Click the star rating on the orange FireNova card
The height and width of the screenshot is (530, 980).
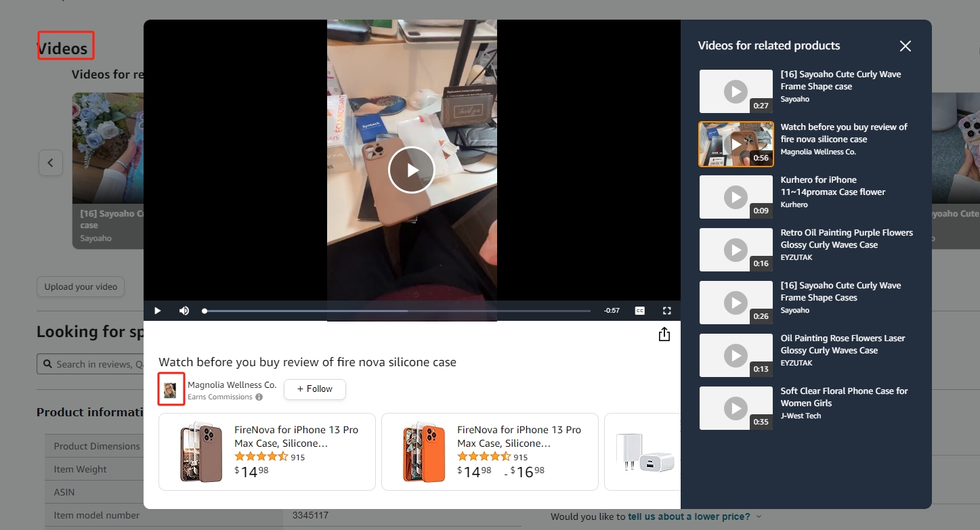click(484, 457)
